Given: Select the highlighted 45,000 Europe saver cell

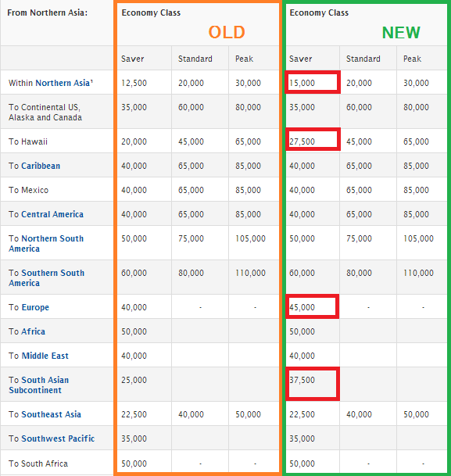Looking at the screenshot, I should pyautogui.click(x=312, y=306).
